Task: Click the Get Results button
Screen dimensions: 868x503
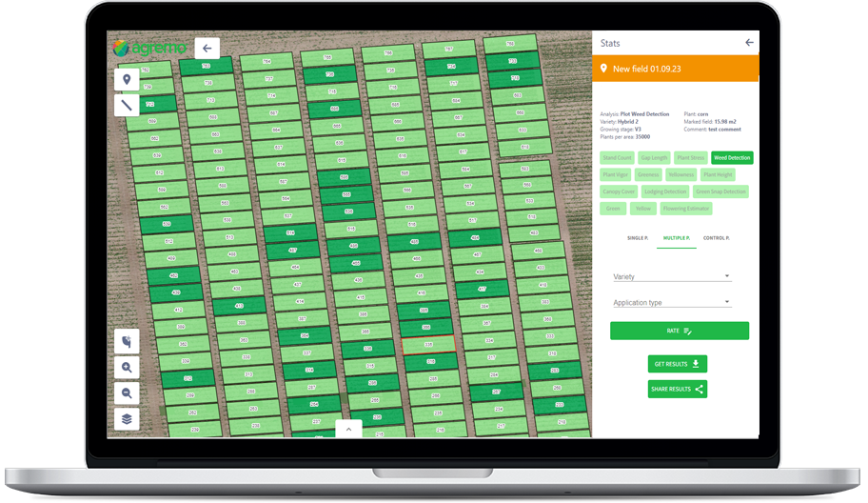Action: point(677,364)
